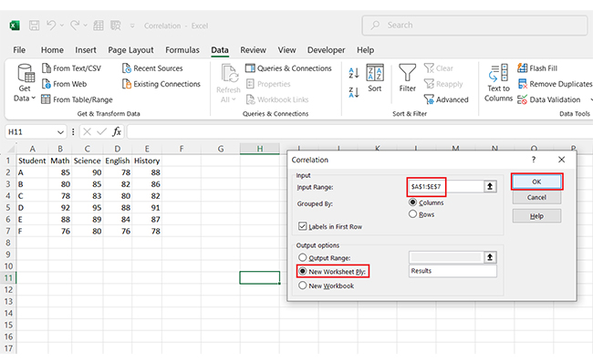Switch to the Insert tab
Viewport: 593px width, 364px height.
tap(86, 50)
